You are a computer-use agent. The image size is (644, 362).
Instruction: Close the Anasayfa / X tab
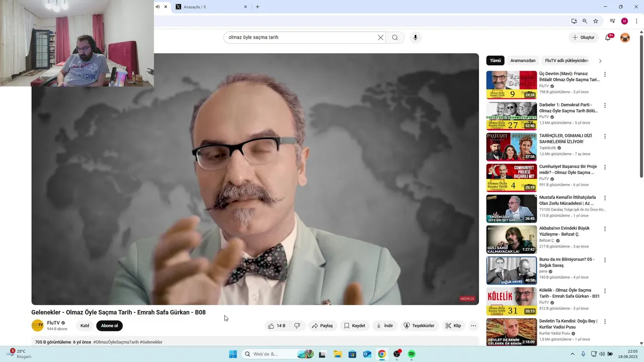(x=246, y=7)
